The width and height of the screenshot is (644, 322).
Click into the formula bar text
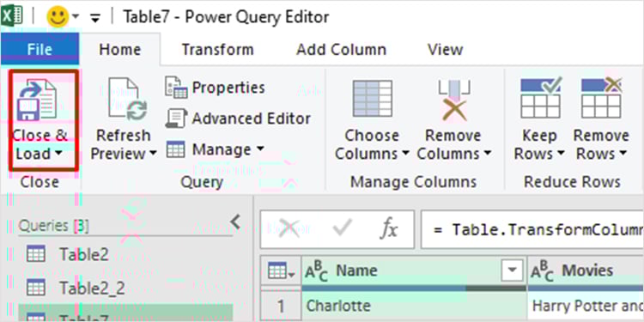tap(532, 229)
